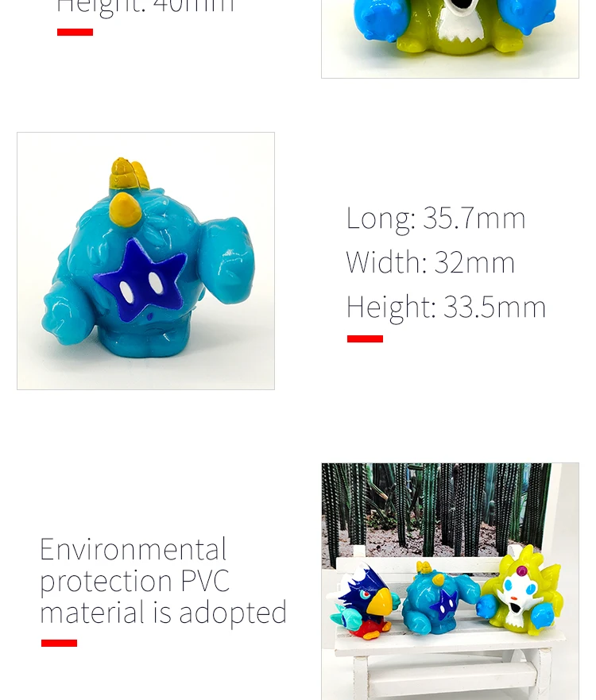
Task: Select the dark blue bird figure on bench
Action: (x=362, y=601)
